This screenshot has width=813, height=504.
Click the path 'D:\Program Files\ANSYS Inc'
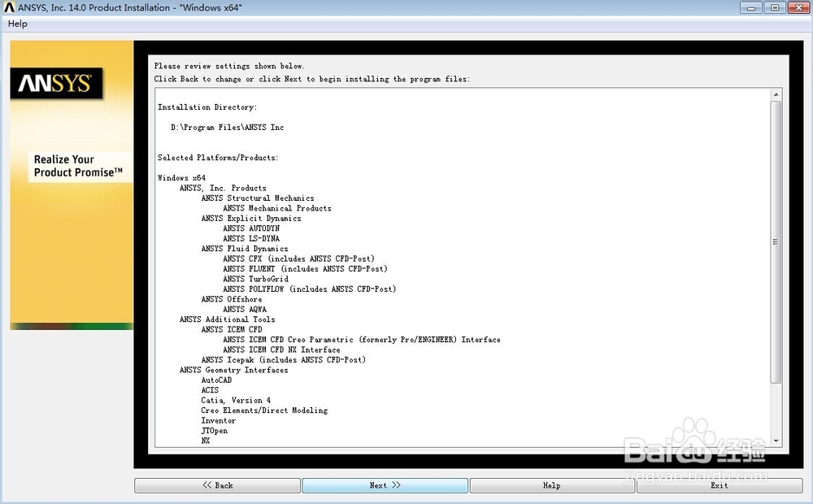227,128
